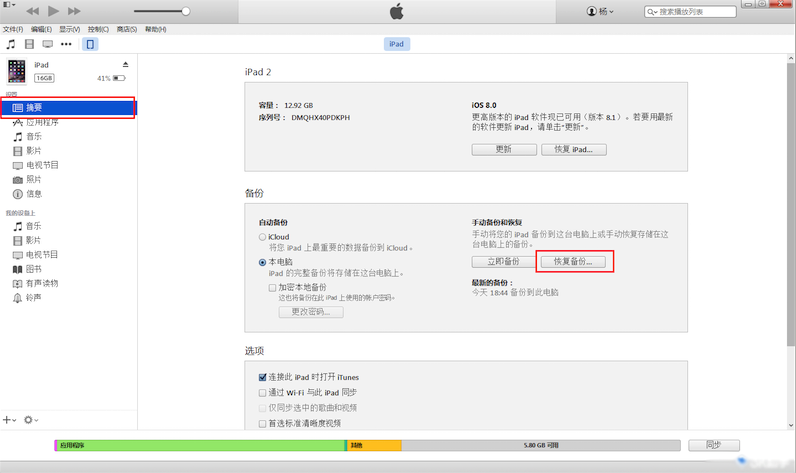Click the 16GB capacity badge
The height and width of the screenshot is (473, 796).
(x=44, y=78)
